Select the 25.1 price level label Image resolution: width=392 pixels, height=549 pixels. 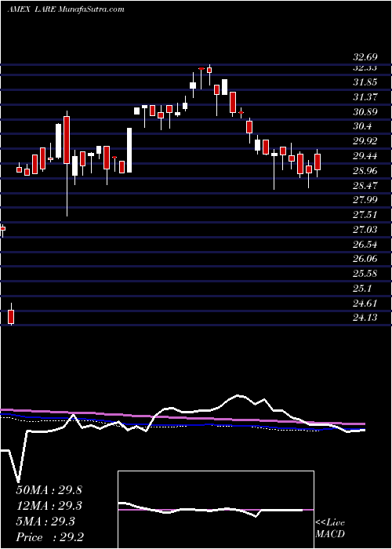(x=362, y=288)
